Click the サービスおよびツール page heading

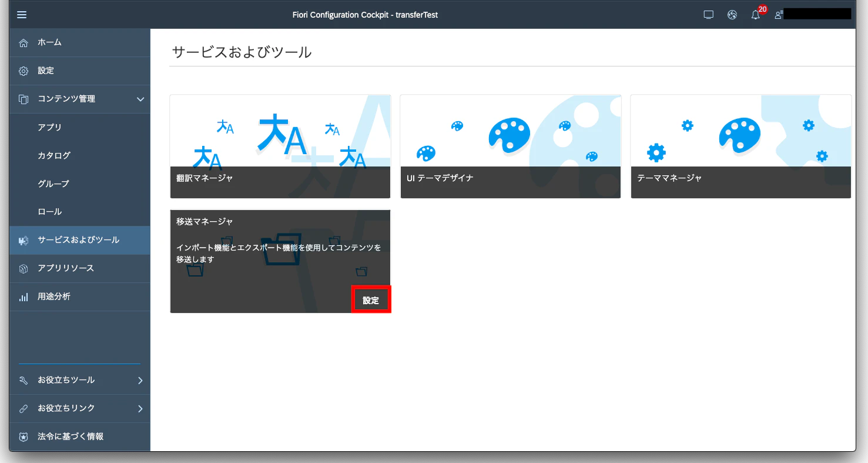point(242,52)
